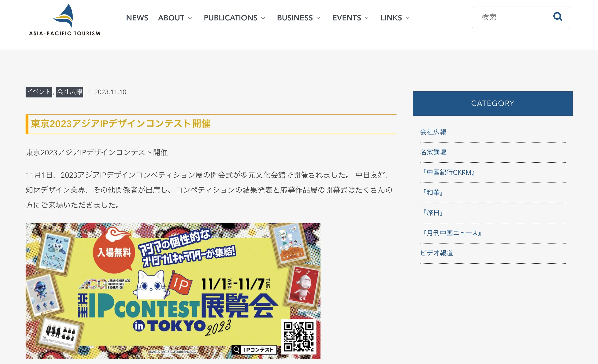Expand the PUBLICATIONS dropdown menu
The image size is (598, 364).
point(235,18)
